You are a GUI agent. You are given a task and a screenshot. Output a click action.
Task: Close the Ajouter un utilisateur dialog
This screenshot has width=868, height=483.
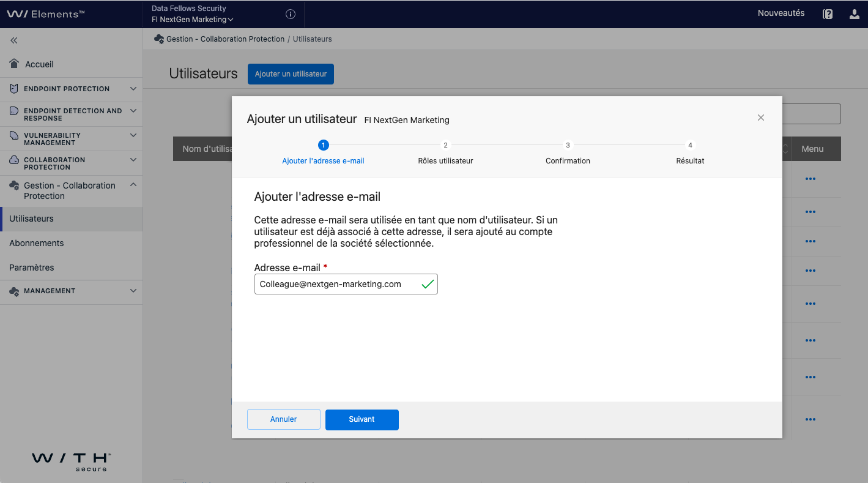coord(761,118)
